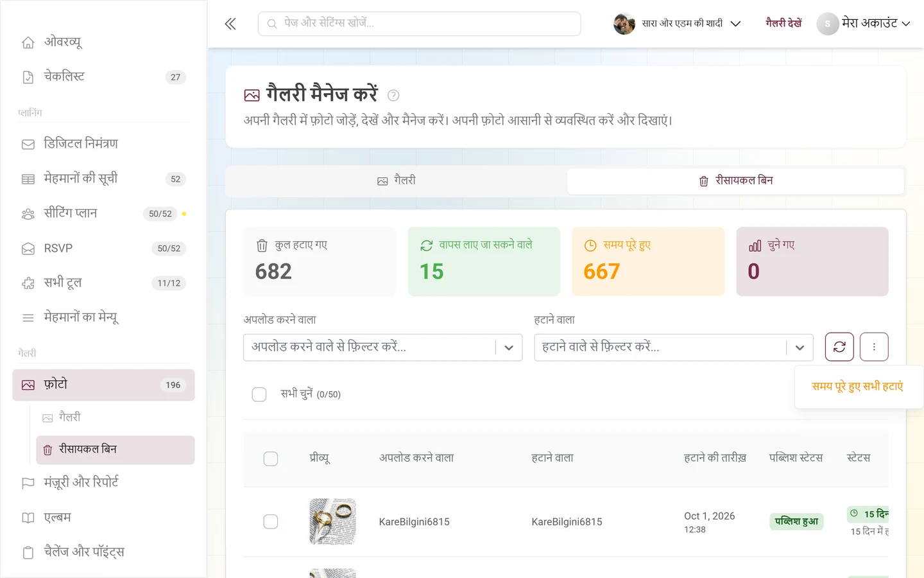Open सीटिंग प्लान

coord(103,213)
